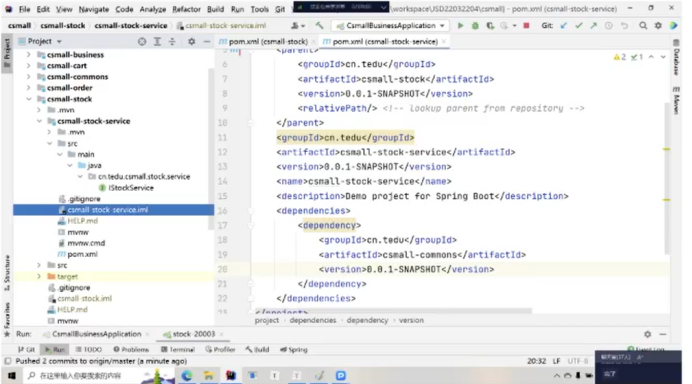
Task: Click Git update project arrow icon
Action: point(564,26)
